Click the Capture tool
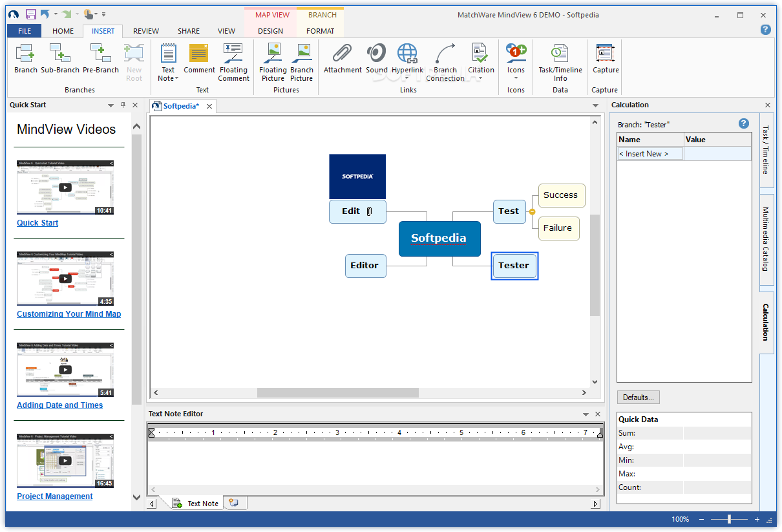 [606, 59]
